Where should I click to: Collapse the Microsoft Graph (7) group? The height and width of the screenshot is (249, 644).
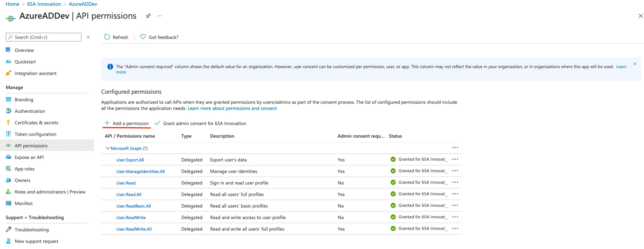(107, 148)
